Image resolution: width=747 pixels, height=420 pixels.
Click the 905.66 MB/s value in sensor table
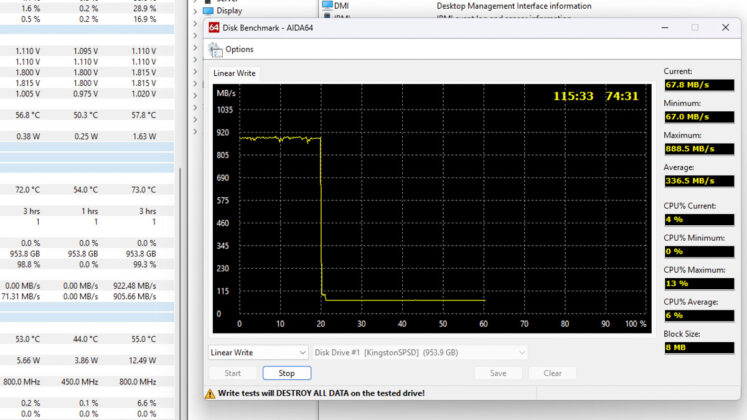click(134, 296)
